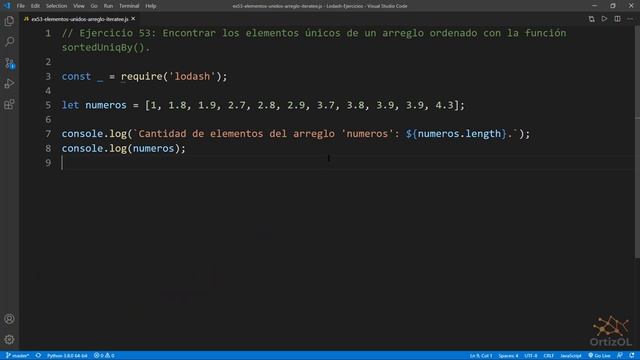Click line number 5 in gutter

click(x=48, y=105)
